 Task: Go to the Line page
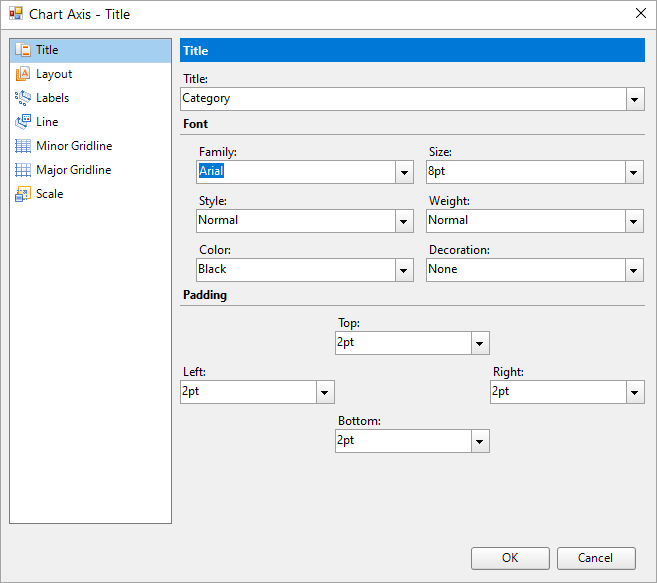91,122
